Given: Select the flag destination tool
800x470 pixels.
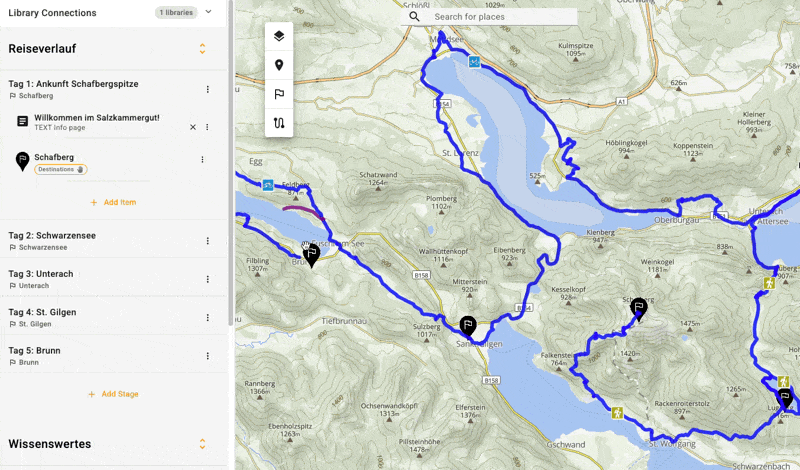Looking at the screenshot, I should point(279,94).
